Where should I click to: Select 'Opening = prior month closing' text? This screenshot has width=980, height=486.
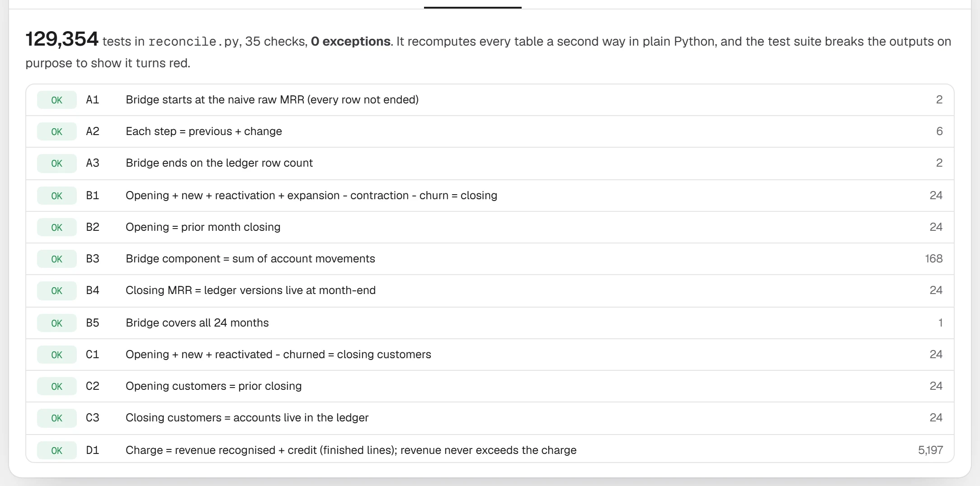pyautogui.click(x=203, y=227)
